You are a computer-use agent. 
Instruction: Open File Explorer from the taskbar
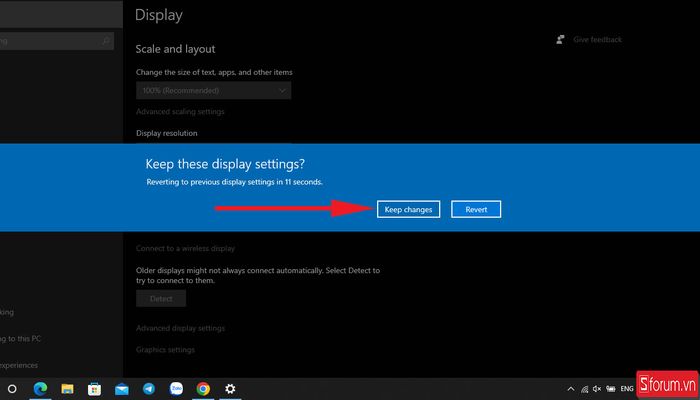[x=68, y=388]
